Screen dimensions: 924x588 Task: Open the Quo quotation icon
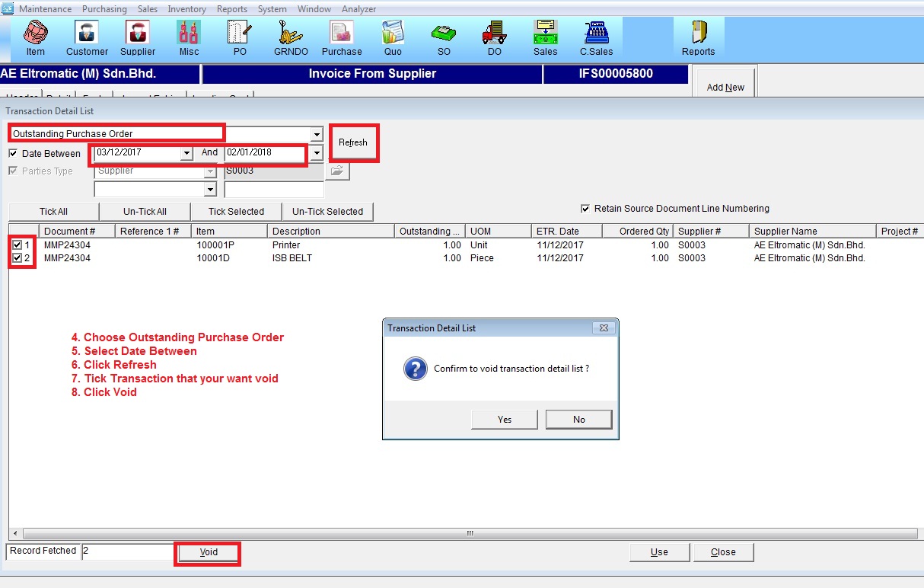pos(393,38)
